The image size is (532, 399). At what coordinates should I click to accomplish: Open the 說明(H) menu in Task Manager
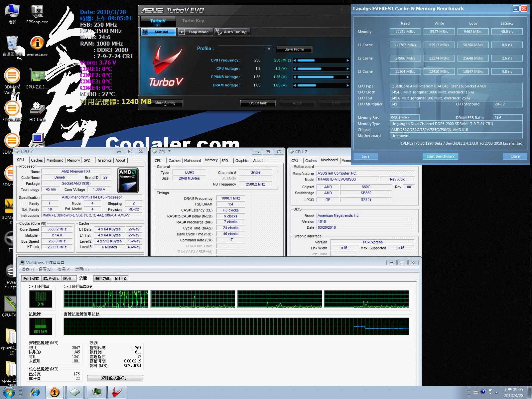tap(82, 269)
